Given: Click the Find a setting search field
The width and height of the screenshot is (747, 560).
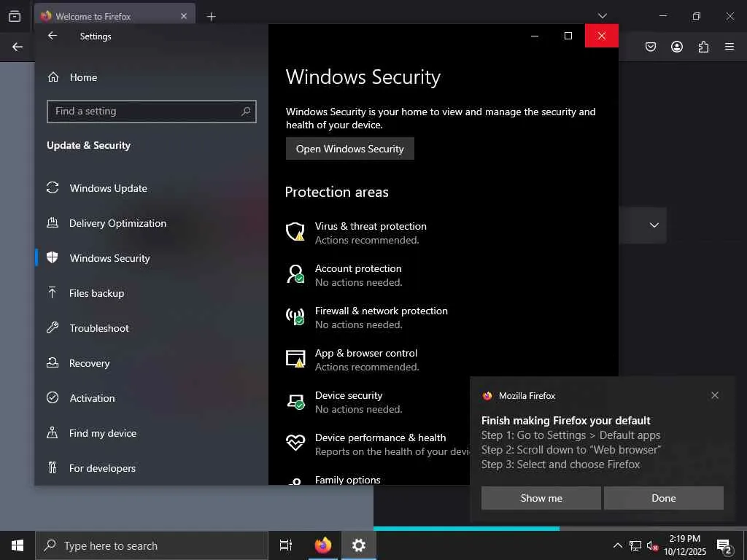Looking at the screenshot, I should tap(152, 112).
